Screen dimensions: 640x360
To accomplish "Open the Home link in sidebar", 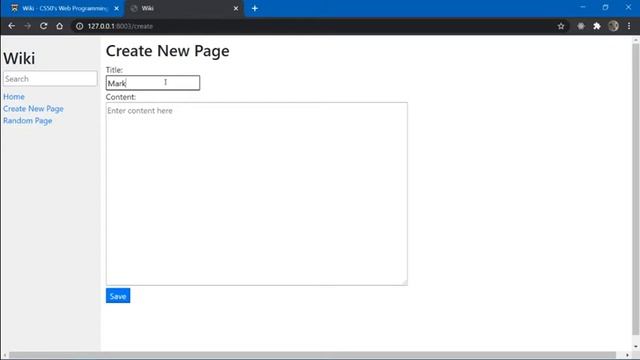I will 14,97.
